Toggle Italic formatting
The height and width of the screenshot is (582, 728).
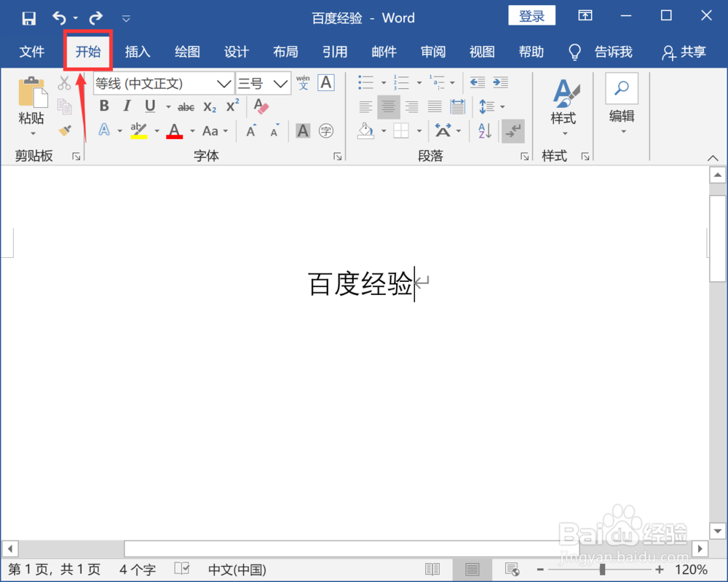pyautogui.click(x=127, y=106)
